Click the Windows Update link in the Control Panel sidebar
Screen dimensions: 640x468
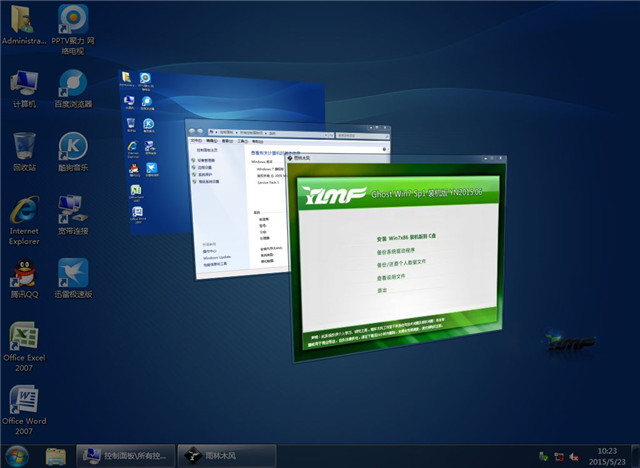tap(217, 258)
